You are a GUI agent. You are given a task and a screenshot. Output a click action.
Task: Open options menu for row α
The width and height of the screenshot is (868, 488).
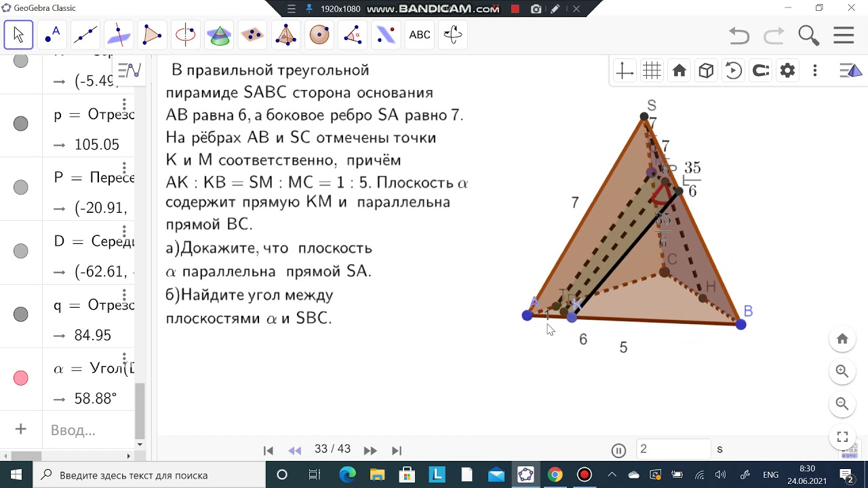click(124, 359)
